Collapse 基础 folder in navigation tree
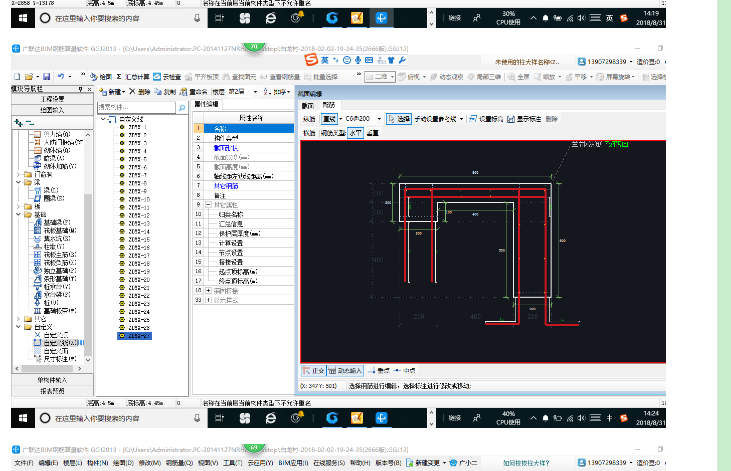This screenshot has height=471, width=731. [x=18, y=215]
